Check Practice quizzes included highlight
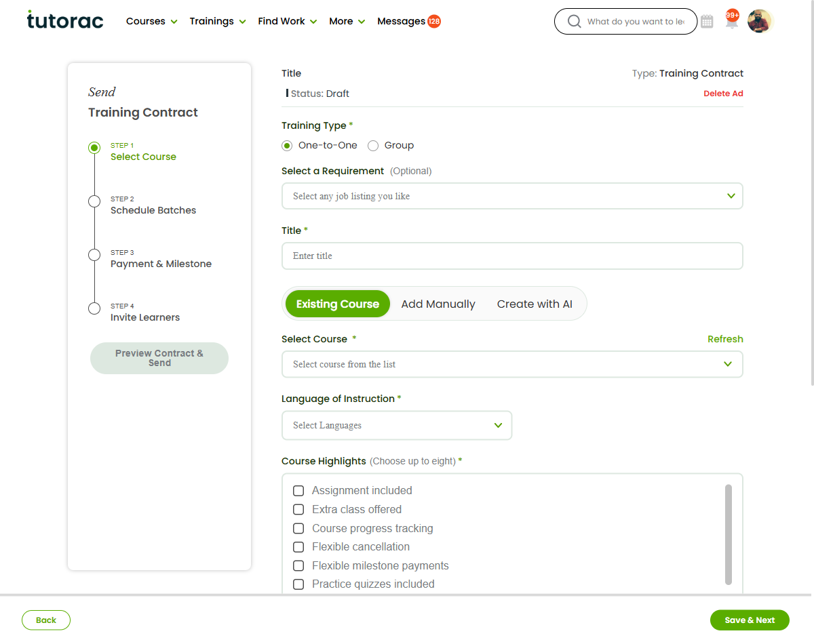The height and width of the screenshot is (644, 814). coord(298,584)
